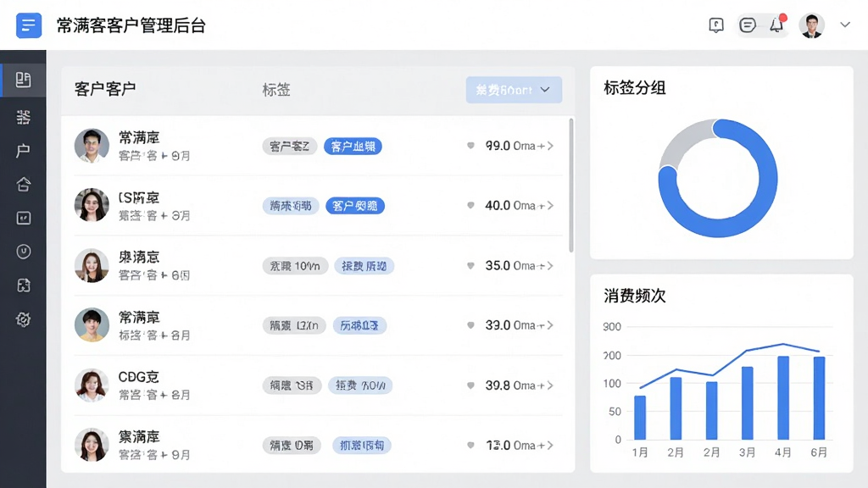Open the customer avatar in the 33.0 row
Viewport: 868px width, 488px height.
coord(92,324)
